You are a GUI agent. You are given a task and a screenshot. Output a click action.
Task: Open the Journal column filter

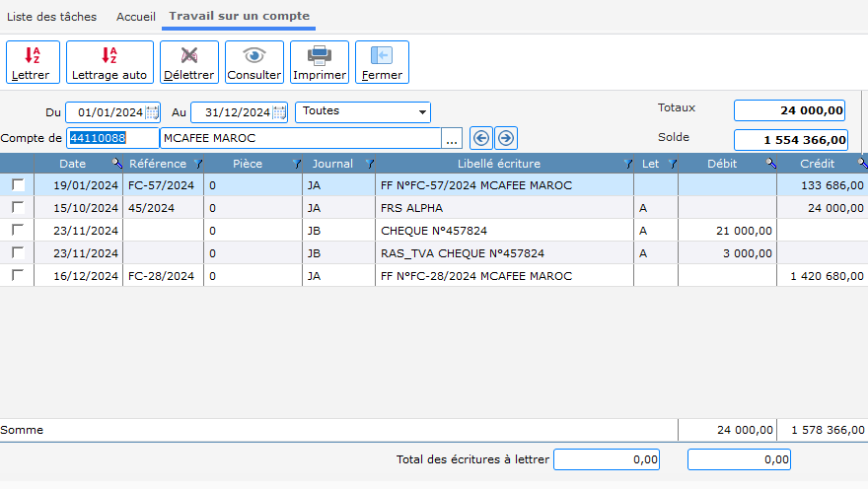click(369, 164)
